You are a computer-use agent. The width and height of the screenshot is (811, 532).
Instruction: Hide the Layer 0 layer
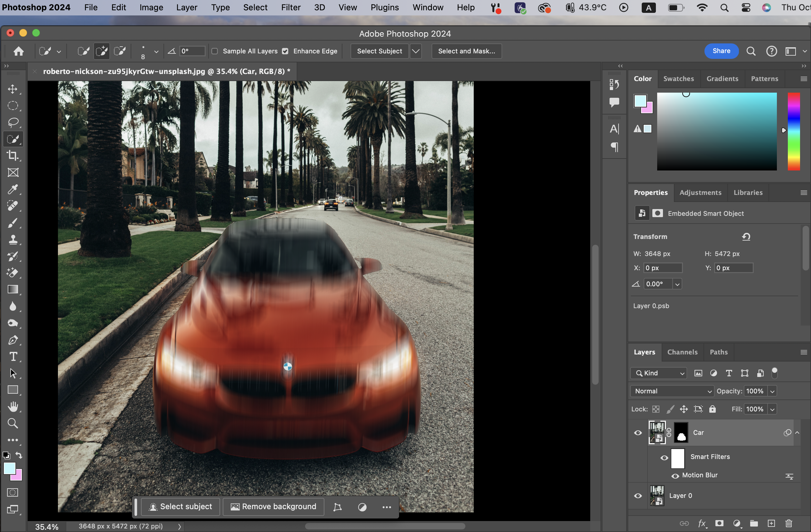[638, 496]
